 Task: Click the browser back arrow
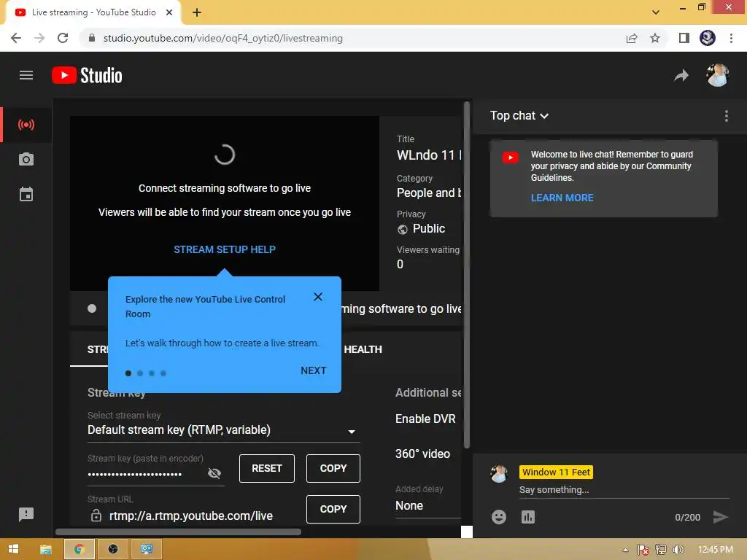(16, 38)
